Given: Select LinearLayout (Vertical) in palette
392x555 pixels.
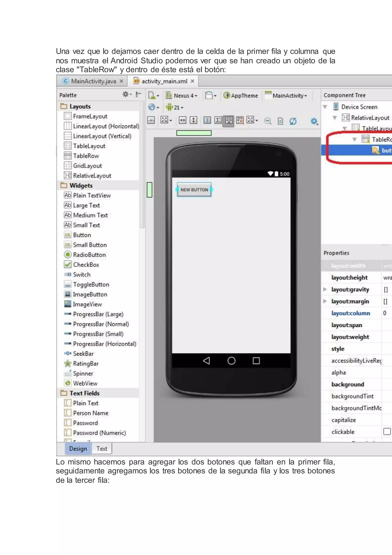Looking at the screenshot, I should (97, 136).
